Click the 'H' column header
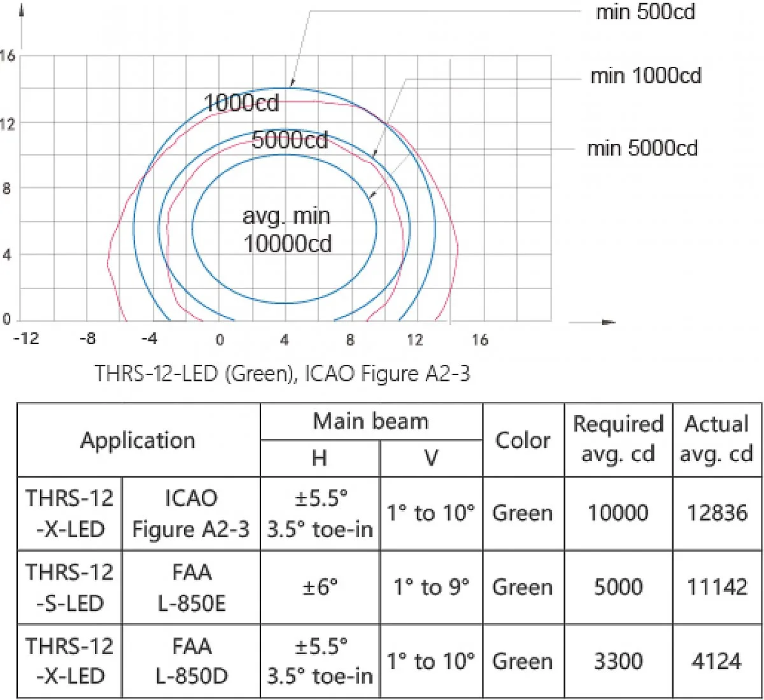This screenshot has height=700, width=764. (320, 458)
